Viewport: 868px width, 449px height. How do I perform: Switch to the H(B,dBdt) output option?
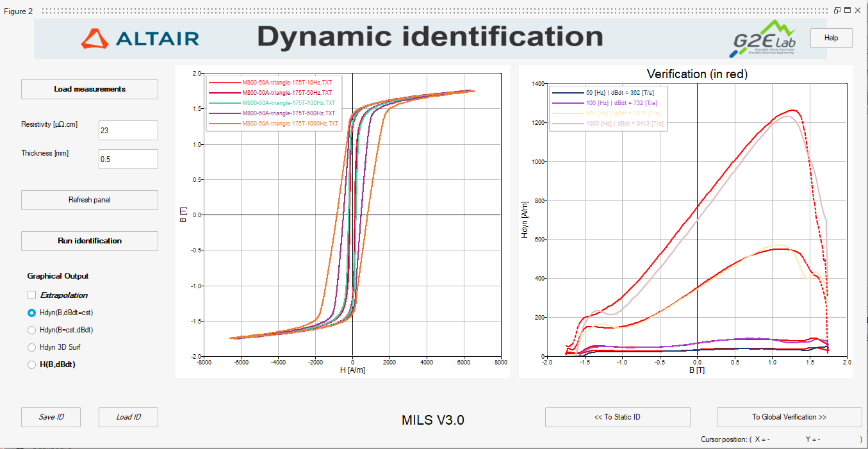click(32, 364)
